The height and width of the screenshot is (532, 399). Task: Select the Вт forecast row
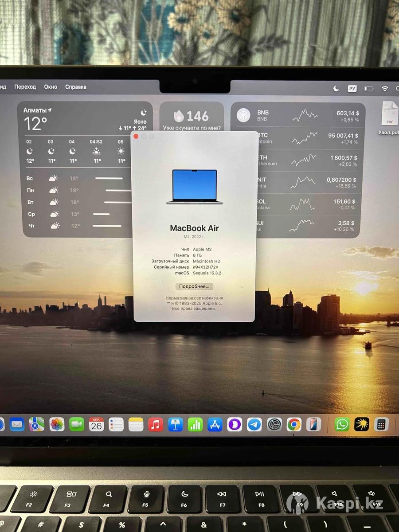[78, 202]
